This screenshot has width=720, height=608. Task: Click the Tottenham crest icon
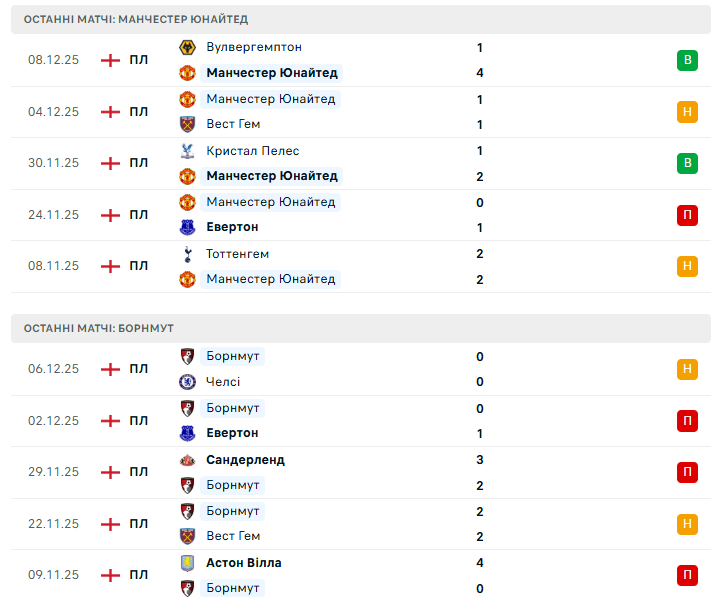coord(187,254)
